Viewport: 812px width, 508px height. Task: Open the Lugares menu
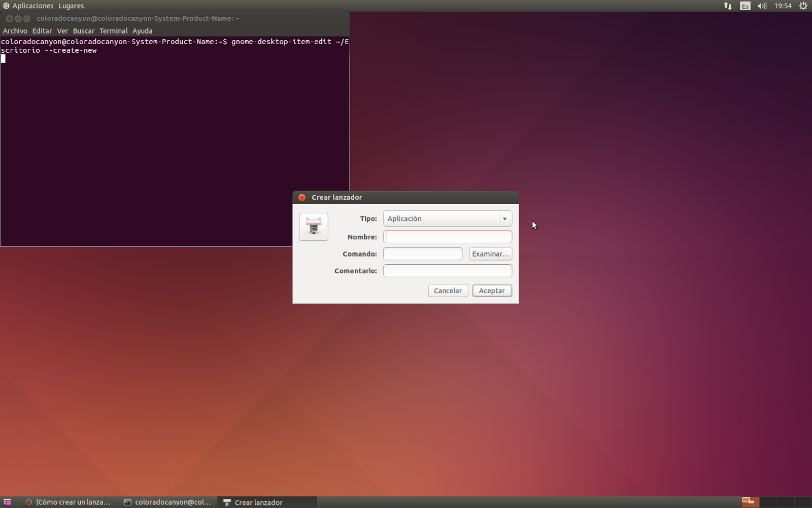(x=71, y=6)
